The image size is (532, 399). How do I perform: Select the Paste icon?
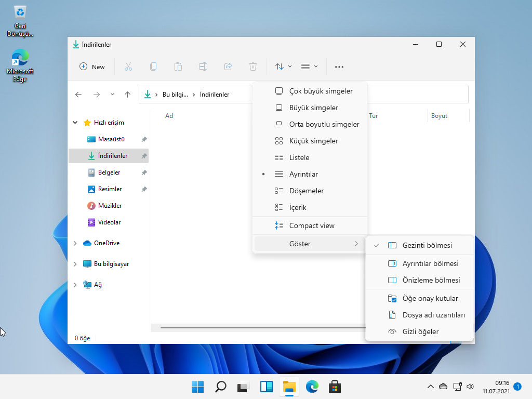[178, 66]
